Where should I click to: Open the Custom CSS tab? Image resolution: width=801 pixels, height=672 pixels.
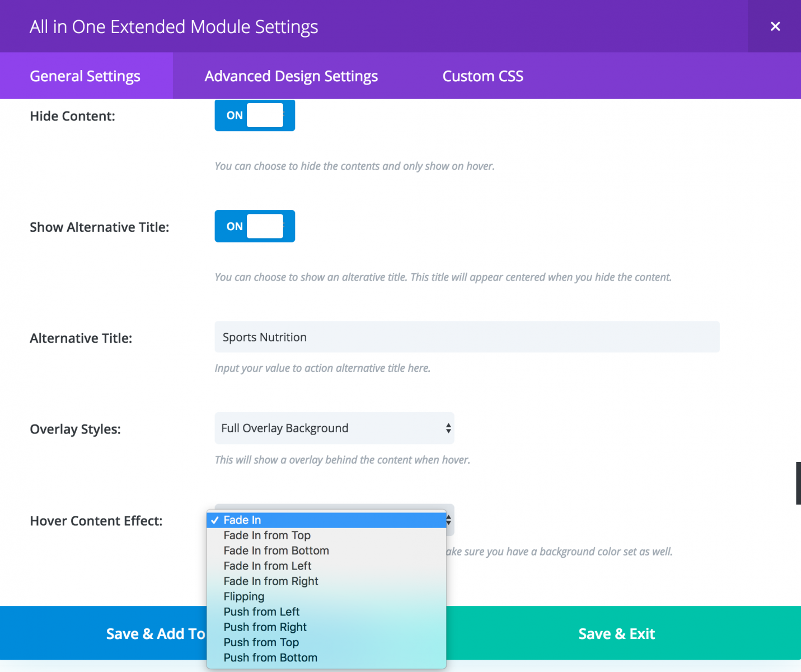point(483,76)
